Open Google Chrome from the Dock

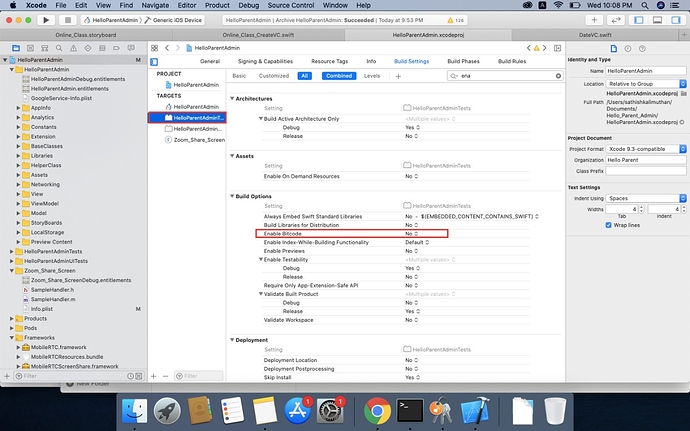click(377, 410)
